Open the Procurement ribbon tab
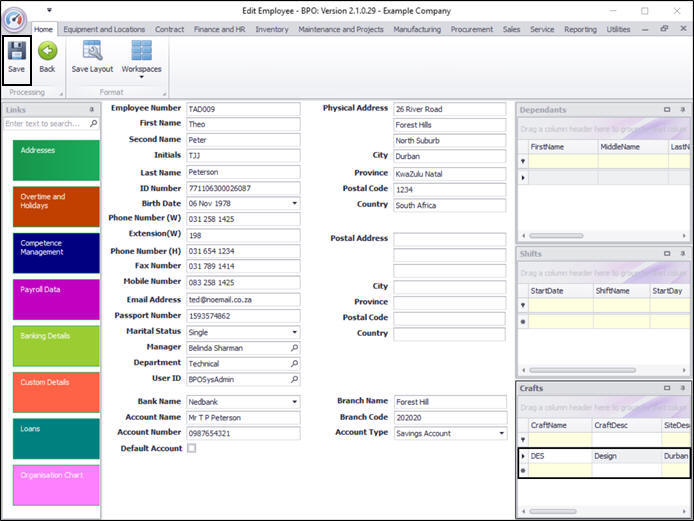The width and height of the screenshot is (694, 521). (471, 30)
